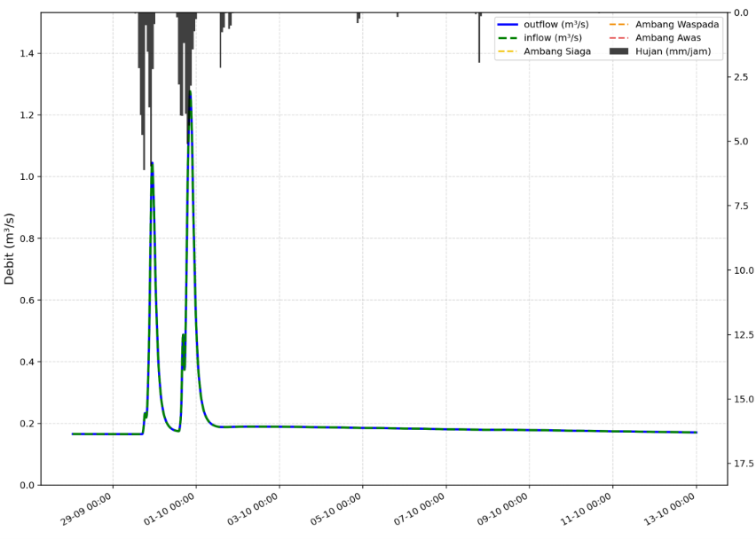Click the 10.0 tick on right rainfall axis
Screen dimensions: 756x539
tap(743, 270)
